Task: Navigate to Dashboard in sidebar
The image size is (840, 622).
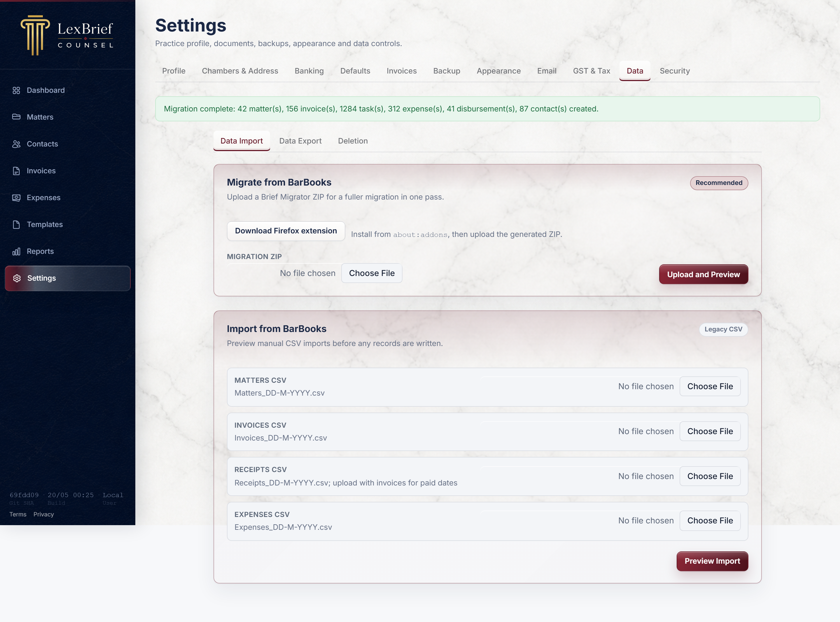Action: tap(68, 90)
